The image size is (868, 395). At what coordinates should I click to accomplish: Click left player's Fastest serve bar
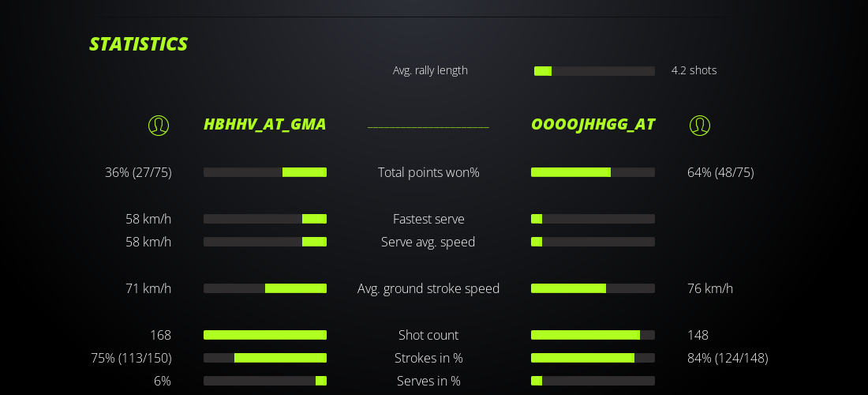[265, 219]
